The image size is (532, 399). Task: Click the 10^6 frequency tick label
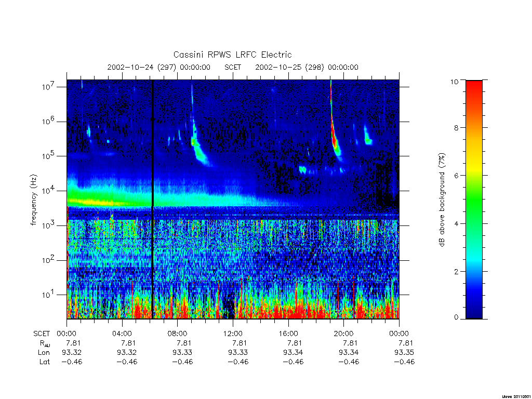49,121
